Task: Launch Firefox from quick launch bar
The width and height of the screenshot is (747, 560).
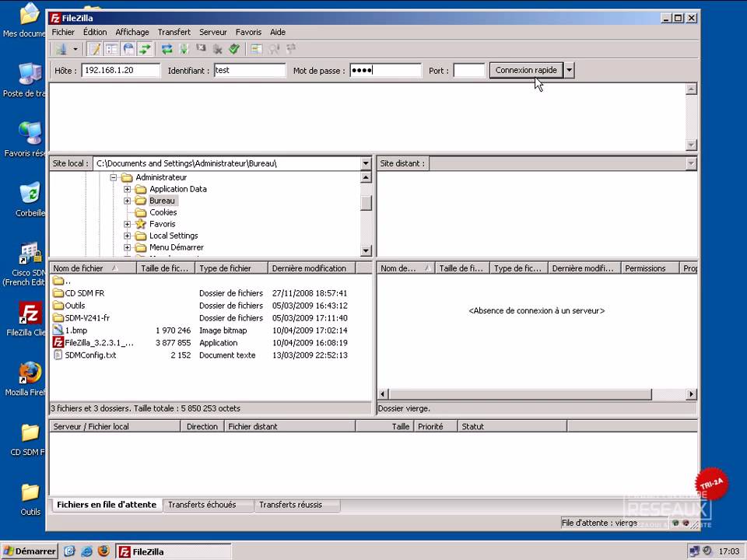Action: tap(103, 551)
